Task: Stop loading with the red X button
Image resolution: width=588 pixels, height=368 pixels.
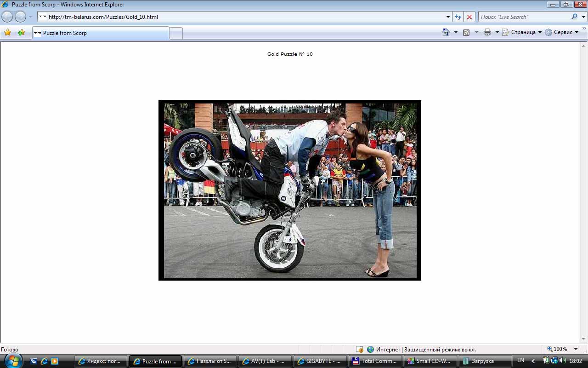Action: tap(469, 17)
